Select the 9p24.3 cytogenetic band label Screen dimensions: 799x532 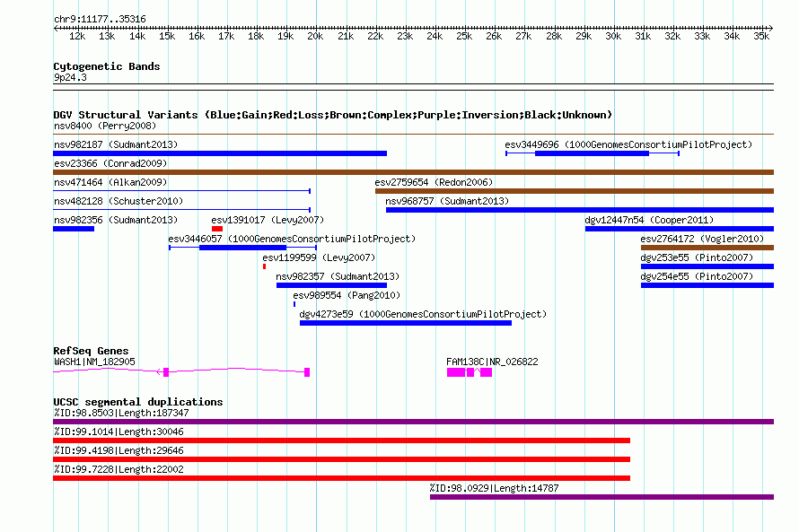click(x=70, y=77)
